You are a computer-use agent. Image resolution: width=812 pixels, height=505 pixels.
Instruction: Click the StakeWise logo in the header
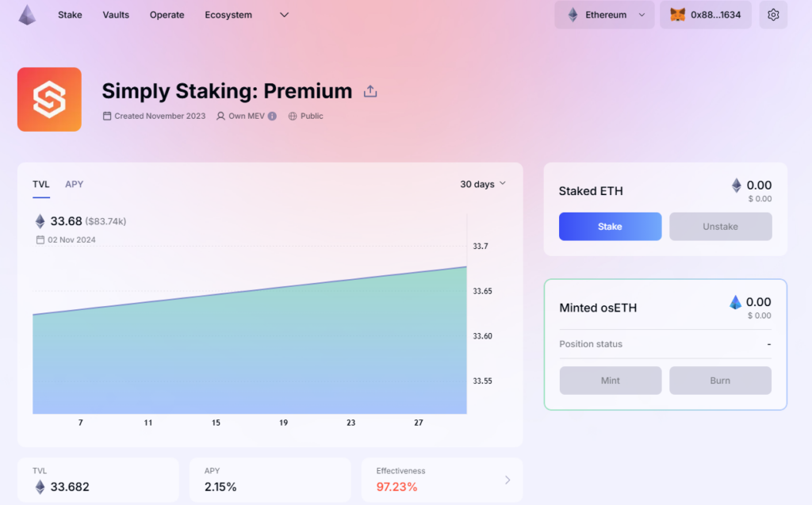28,15
